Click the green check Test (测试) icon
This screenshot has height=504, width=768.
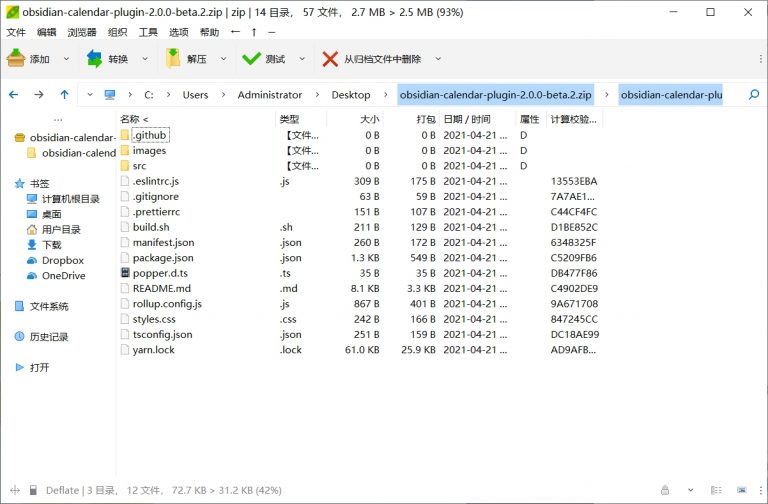[251, 59]
